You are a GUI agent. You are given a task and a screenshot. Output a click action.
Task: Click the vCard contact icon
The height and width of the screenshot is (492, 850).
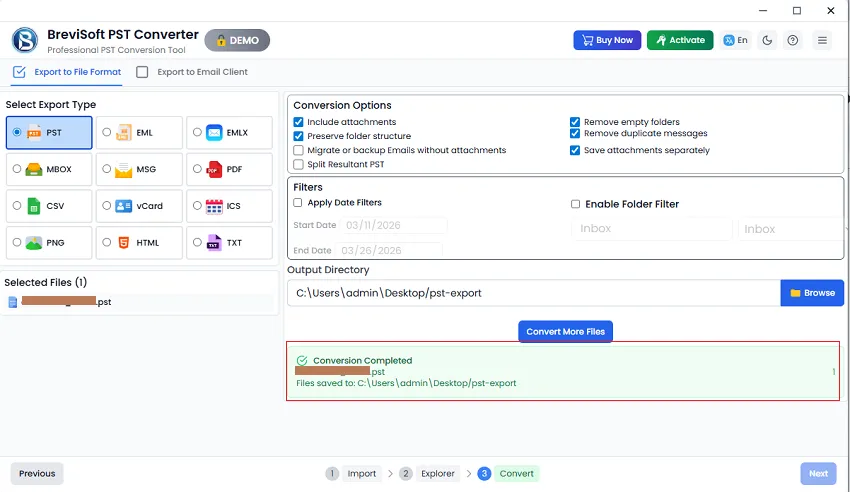click(124, 206)
